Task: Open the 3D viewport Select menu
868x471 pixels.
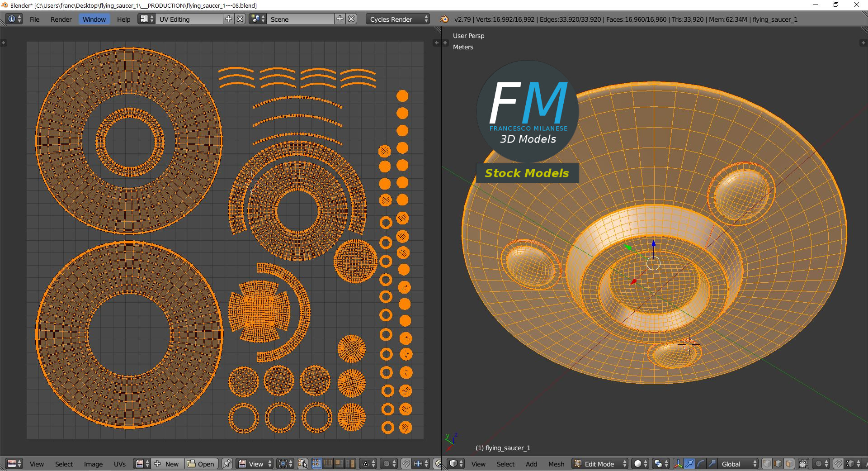Action: click(x=505, y=464)
